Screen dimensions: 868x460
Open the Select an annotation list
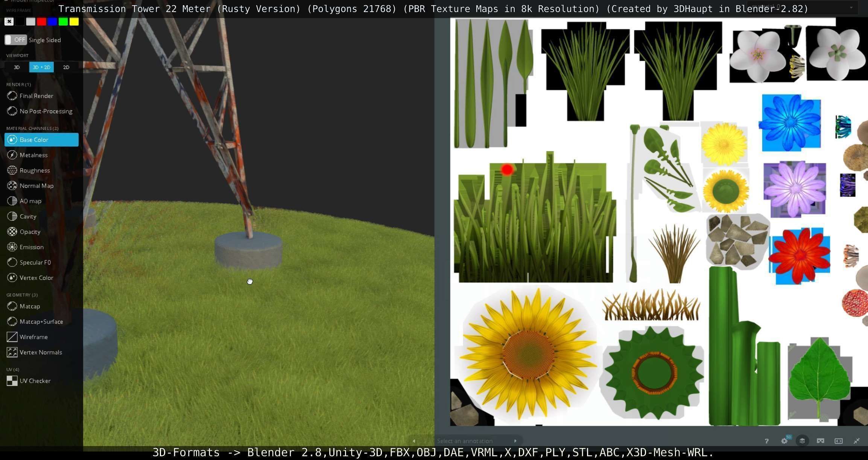point(465,441)
